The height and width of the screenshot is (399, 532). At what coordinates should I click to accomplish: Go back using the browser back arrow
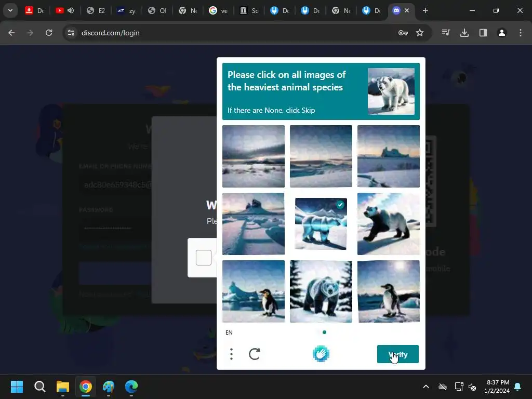tap(11, 33)
